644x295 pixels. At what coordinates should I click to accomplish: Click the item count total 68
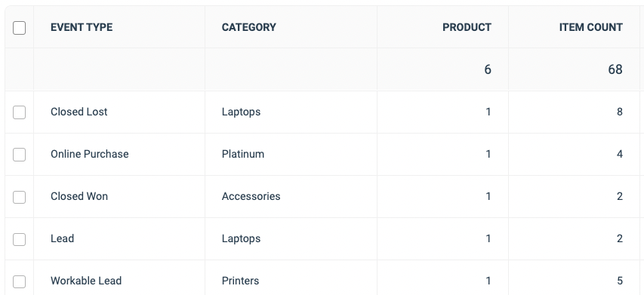pyautogui.click(x=615, y=69)
